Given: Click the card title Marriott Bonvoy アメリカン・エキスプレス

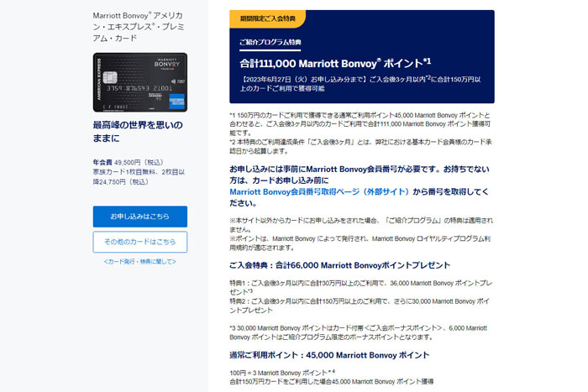Looking at the screenshot, I should pyautogui.click(x=139, y=27).
